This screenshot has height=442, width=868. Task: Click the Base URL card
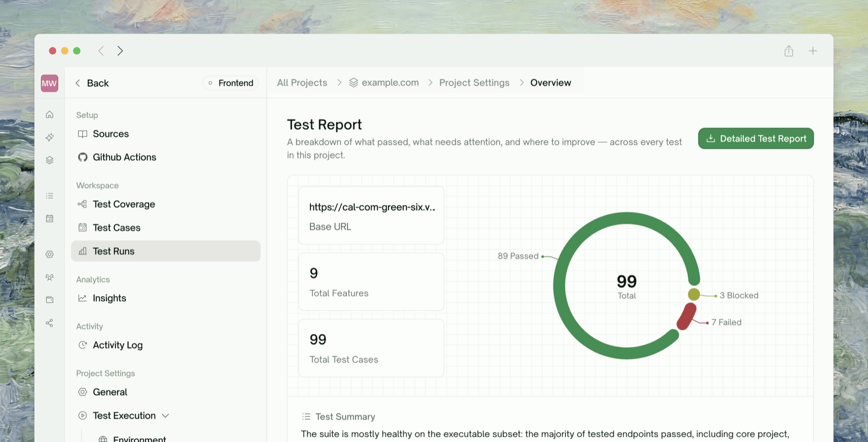(x=371, y=216)
